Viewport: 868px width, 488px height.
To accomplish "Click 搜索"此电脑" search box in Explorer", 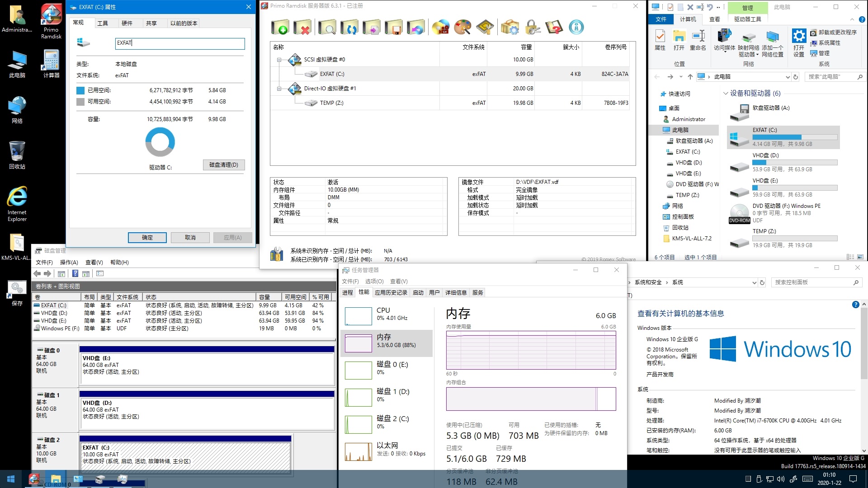I will pyautogui.click(x=835, y=77).
